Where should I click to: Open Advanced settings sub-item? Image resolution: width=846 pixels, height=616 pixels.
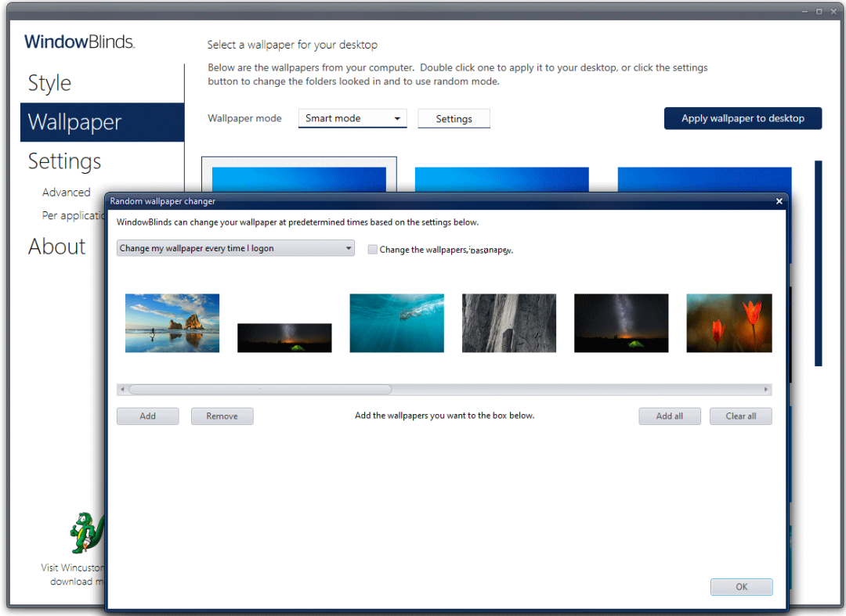[x=66, y=193]
